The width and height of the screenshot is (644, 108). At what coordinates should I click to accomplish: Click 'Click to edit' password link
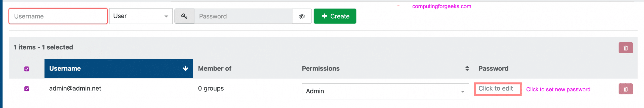click(496, 88)
